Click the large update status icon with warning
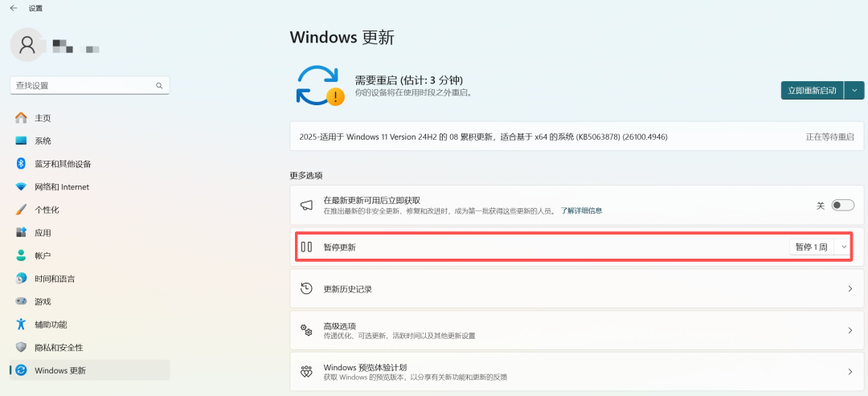The image size is (868, 396). point(319,86)
